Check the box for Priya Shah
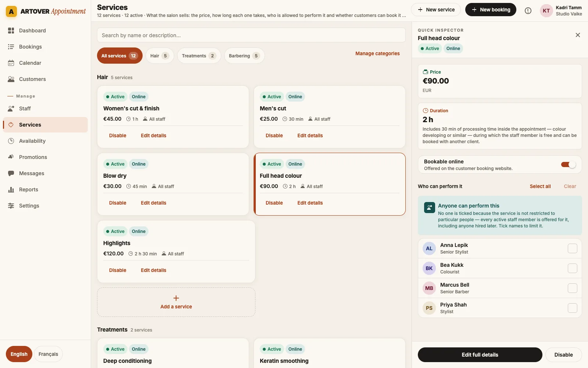This screenshot has width=588, height=368. tap(573, 308)
